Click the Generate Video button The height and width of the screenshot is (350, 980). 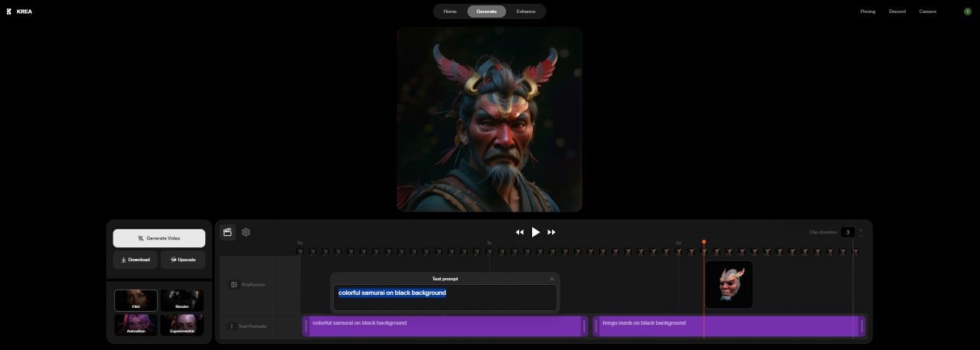tap(159, 238)
